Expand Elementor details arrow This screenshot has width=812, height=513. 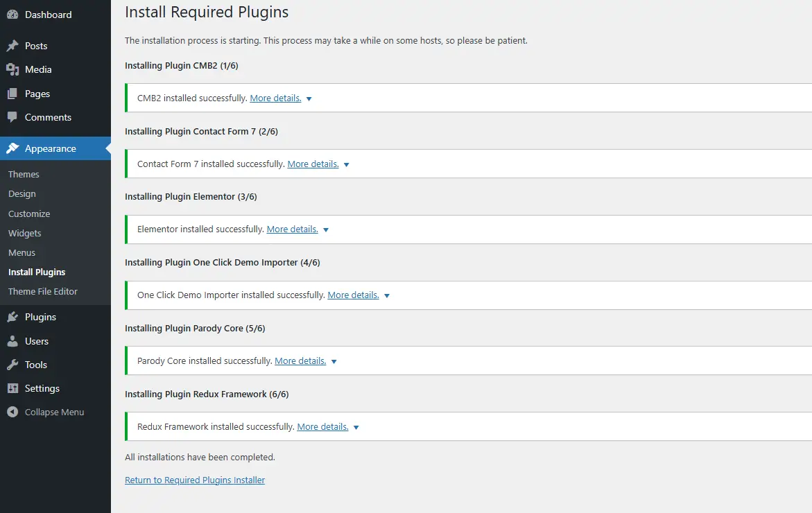pyautogui.click(x=326, y=230)
